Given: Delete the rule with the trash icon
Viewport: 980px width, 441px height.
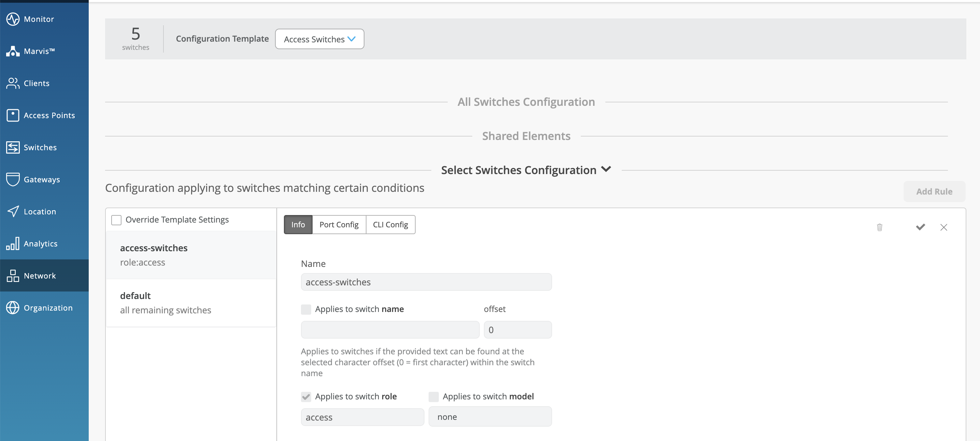Looking at the screenshot, I should [x=880, y=227].
